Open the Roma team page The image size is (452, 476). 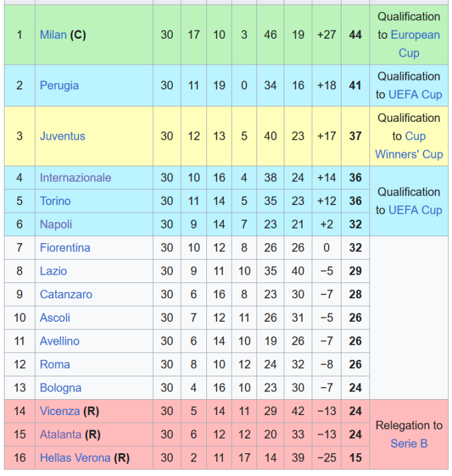(54, 365)
